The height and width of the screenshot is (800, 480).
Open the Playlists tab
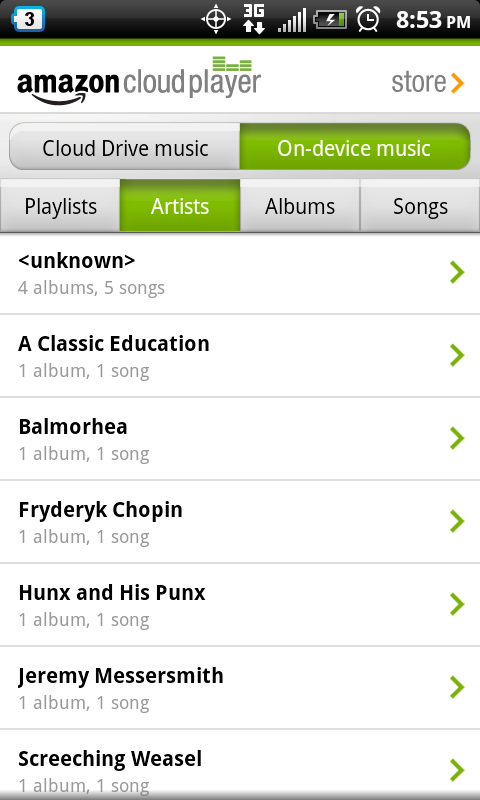click(60, 206)
